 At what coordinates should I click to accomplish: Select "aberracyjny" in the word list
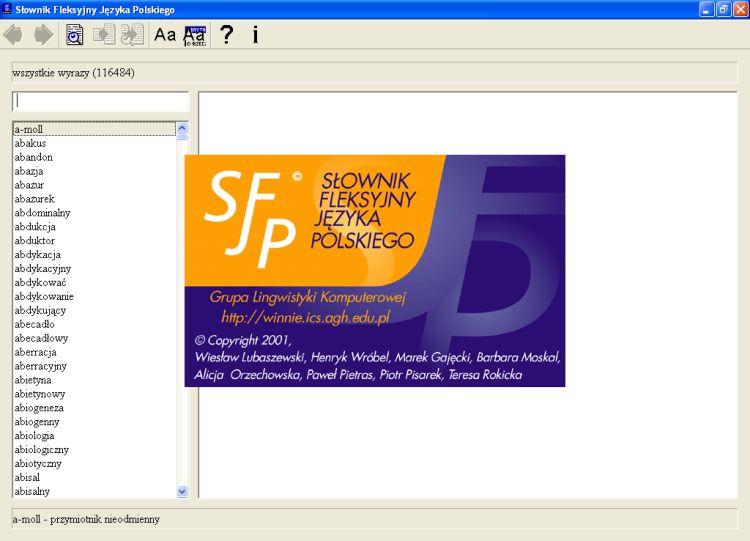(x=94, y=366)
